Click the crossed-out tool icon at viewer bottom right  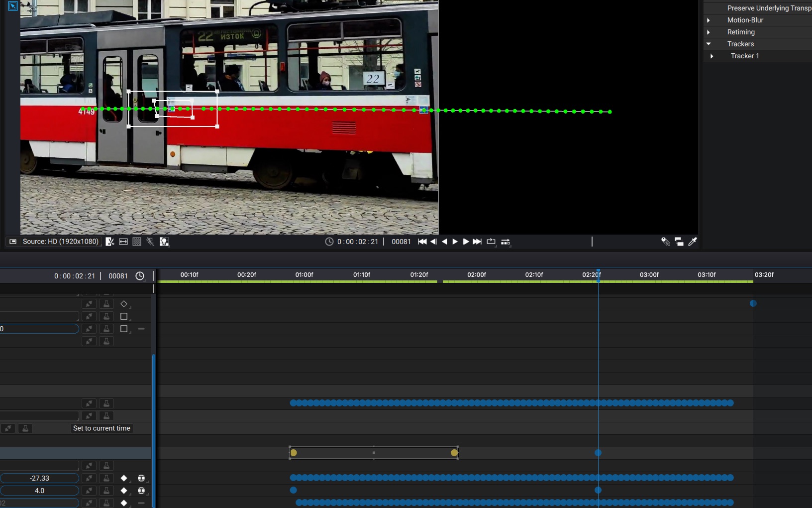pos(666,242)
